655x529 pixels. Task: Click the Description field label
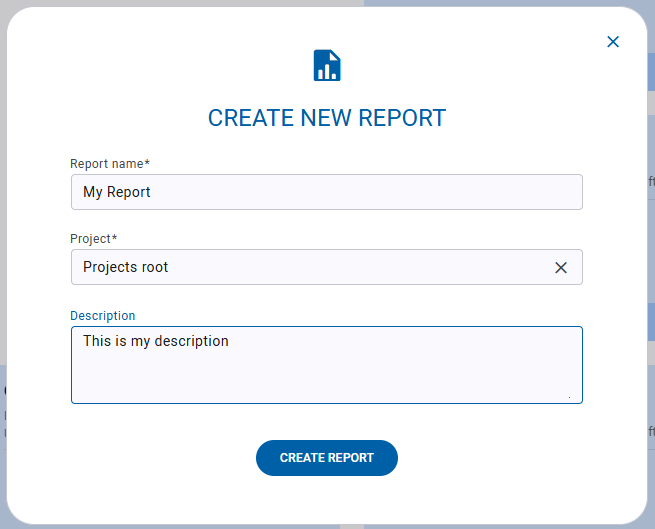103,316
